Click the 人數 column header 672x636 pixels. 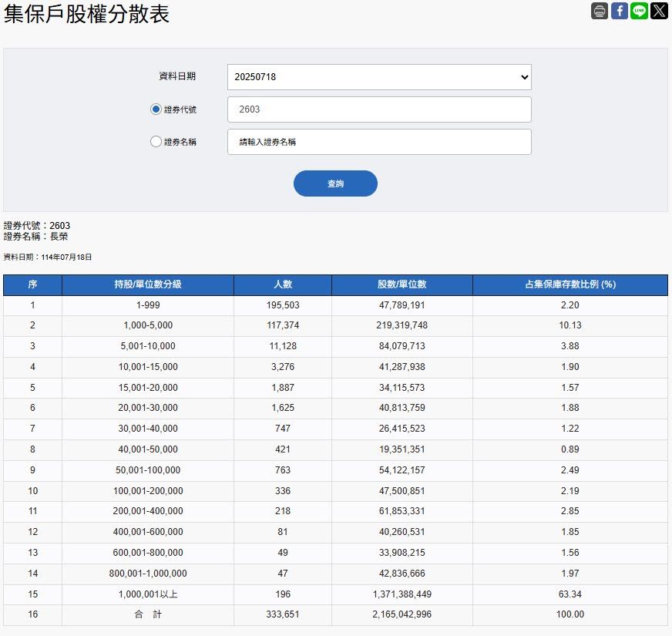pos(283,284)
